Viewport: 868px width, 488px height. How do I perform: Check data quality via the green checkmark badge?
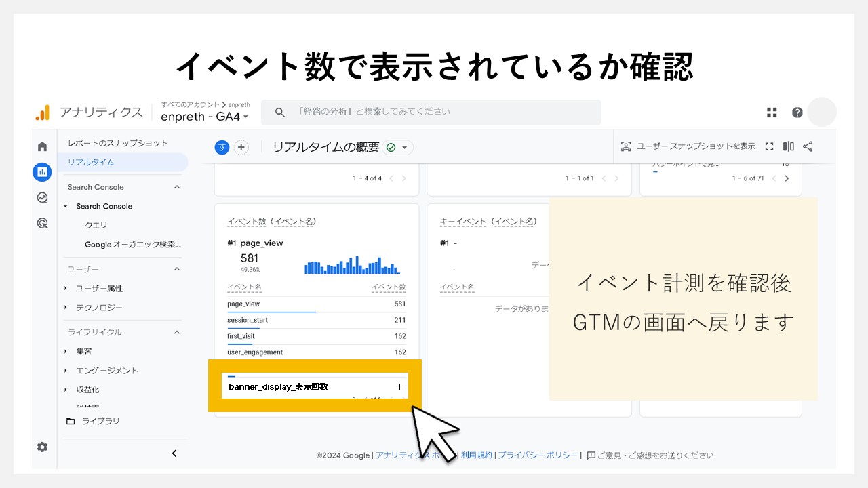pyautogui.click(x=390, y=147)
